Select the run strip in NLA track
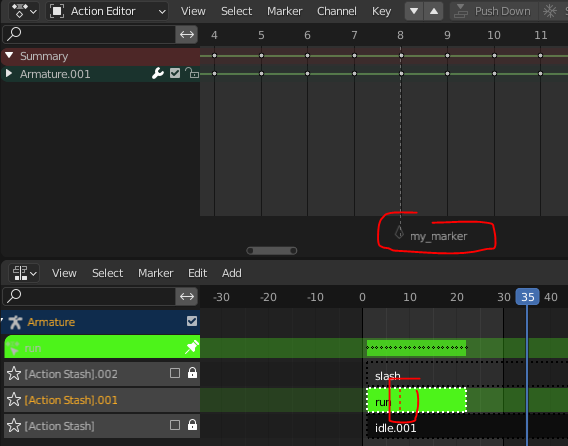 pyautogui.click(x=416, y=400)
